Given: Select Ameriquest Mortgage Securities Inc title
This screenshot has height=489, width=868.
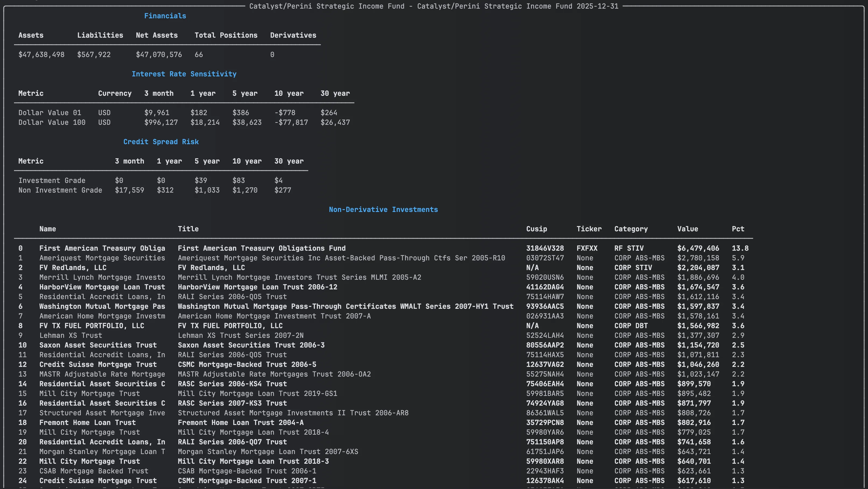Looking at the screenshot, I should click(341, 258).
